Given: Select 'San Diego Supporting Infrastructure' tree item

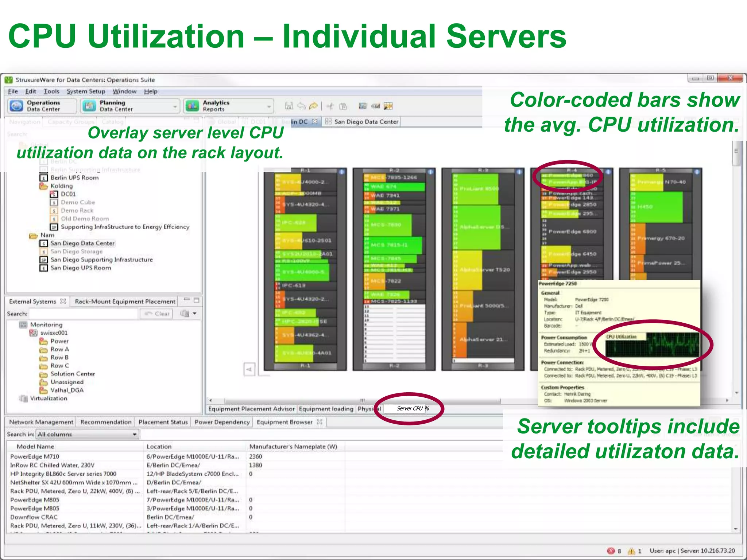Looking at the screenshot, I should (x=101, y=260).
